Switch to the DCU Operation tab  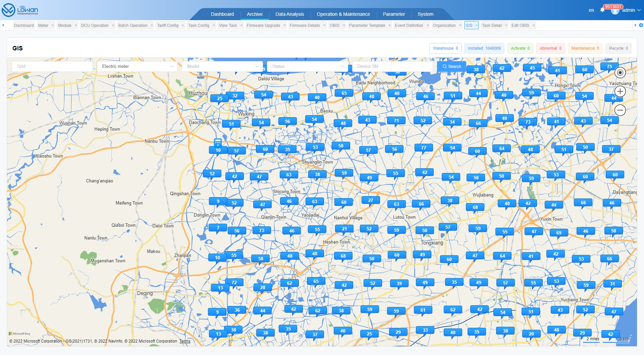tap(95, 25)
